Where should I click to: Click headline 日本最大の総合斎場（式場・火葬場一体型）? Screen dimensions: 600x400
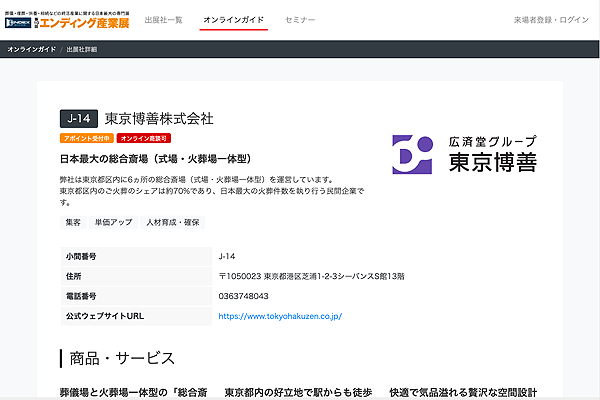pyautogui.click(x=155, y=159)
